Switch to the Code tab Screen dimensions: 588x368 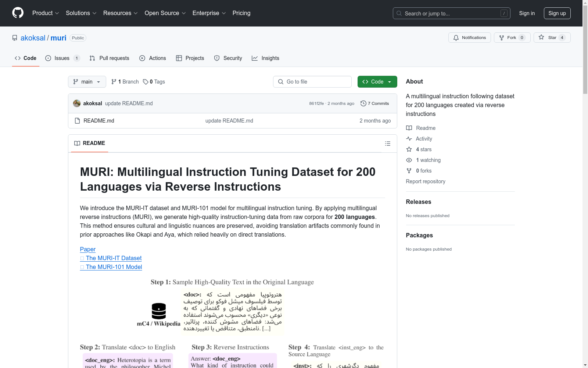click(26, 58)
